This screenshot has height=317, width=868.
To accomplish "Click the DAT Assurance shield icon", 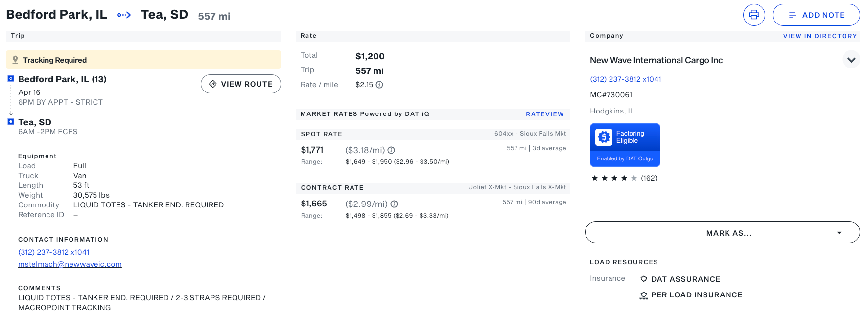I will (644, 279).
